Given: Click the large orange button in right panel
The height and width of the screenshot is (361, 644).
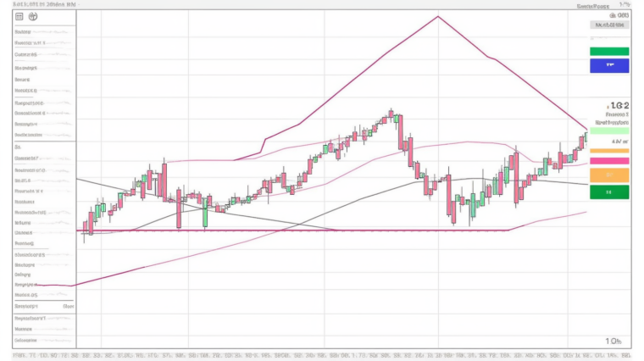Looking at the screenshot, I should click(x=609, y=175).
